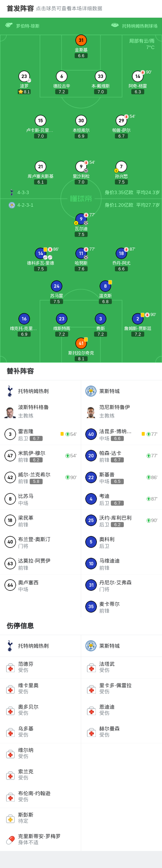
Task: Tap the Leicester City crest in substitutes header
Action: click(x=91, y=391)
